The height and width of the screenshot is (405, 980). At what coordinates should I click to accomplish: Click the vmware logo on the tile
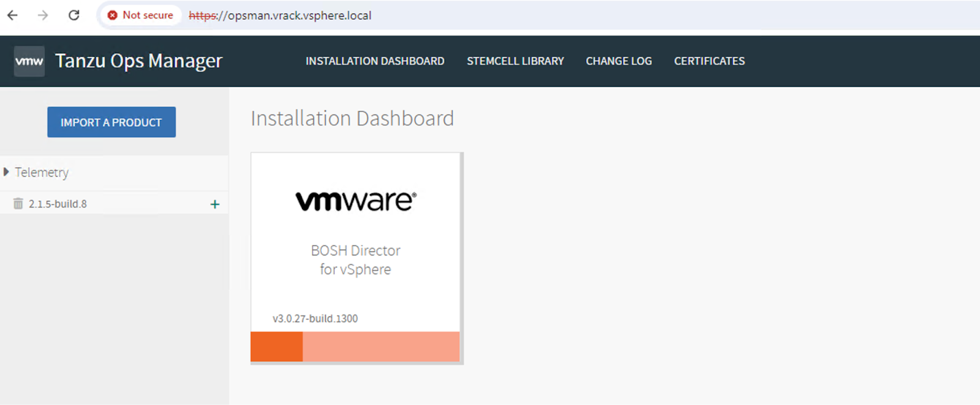[x=356, y=201]
